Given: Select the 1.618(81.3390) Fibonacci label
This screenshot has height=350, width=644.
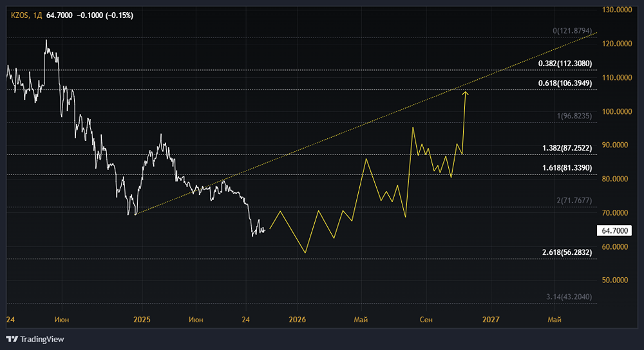Looking at the screenshot, I should tap(567, 168).
